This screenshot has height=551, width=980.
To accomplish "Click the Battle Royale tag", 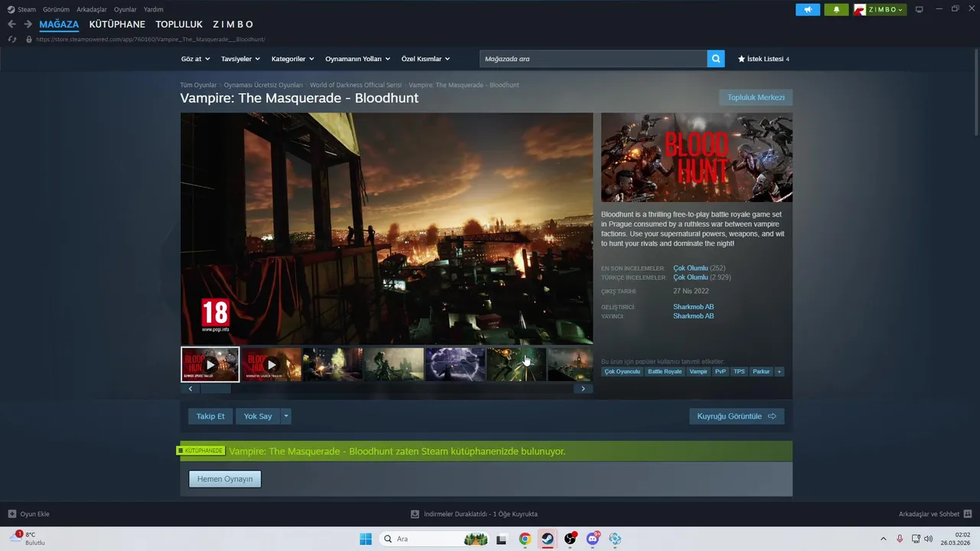I will click(665, 372).
